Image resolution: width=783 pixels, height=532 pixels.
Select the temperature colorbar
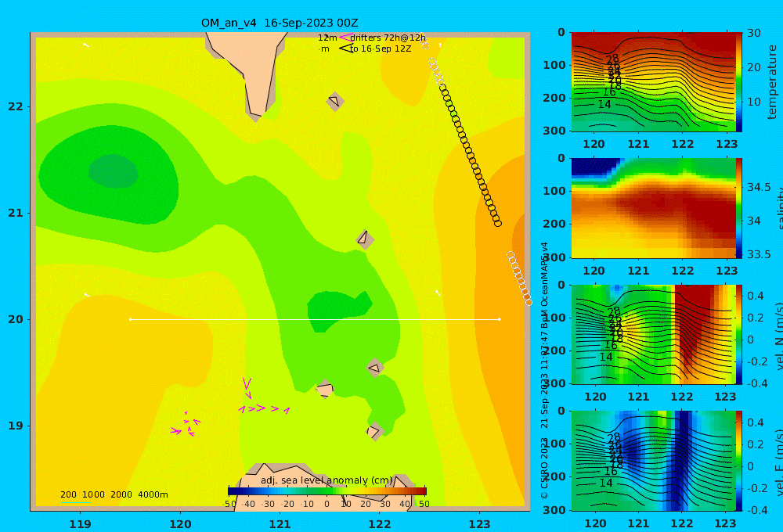coord(739,82)
